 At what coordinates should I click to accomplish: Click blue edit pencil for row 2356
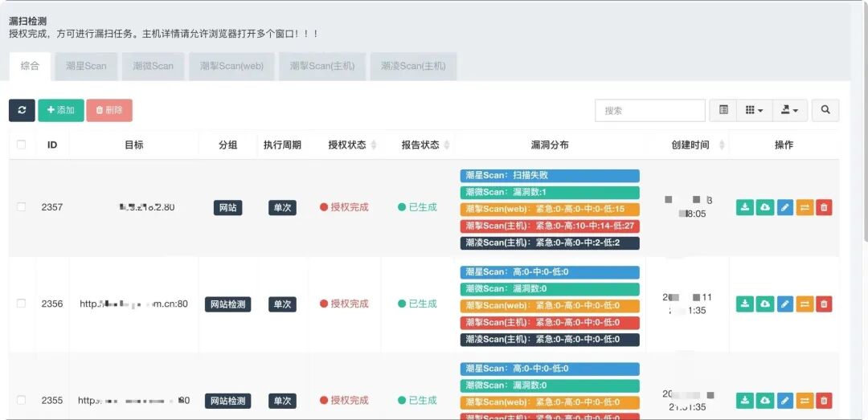[785, 304]
